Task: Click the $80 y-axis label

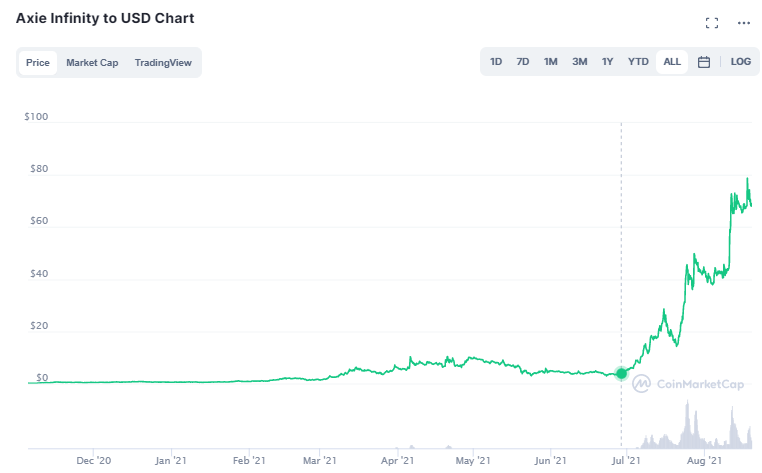Action: click(x=39, y=169)
